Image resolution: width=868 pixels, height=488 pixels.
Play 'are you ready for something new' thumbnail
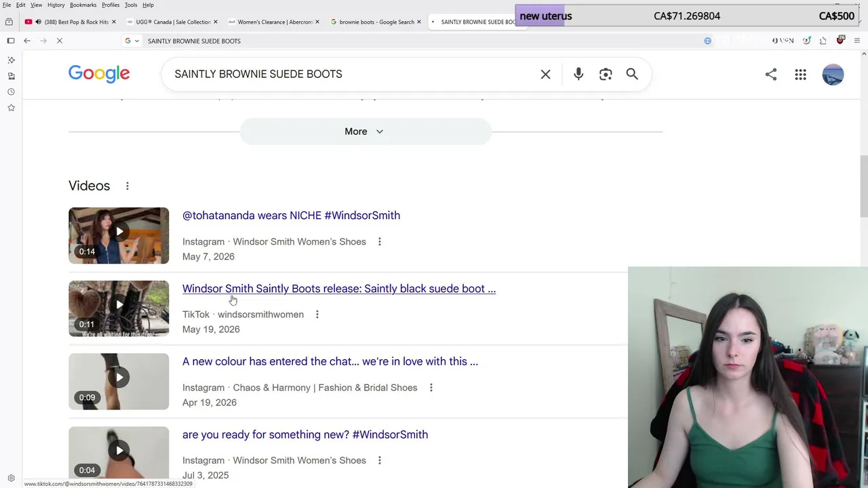point(119,453)
